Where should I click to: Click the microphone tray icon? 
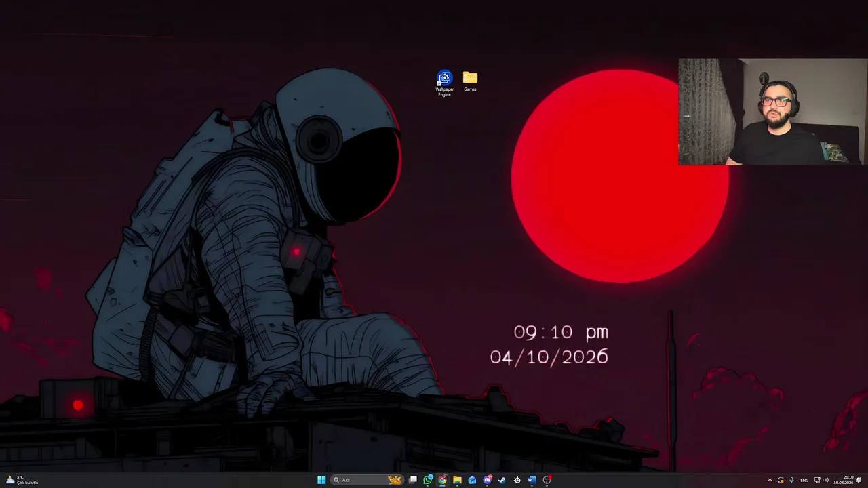pos(791,480)
